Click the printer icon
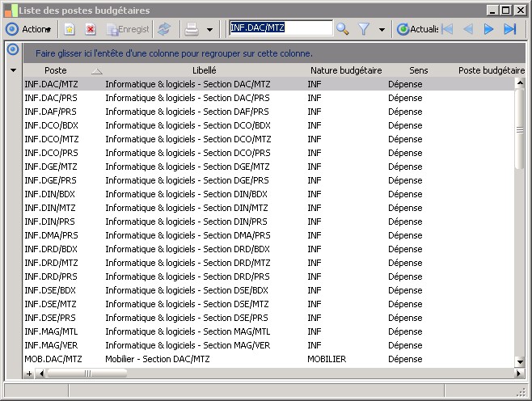532x401 pixels. coord(192,29)
